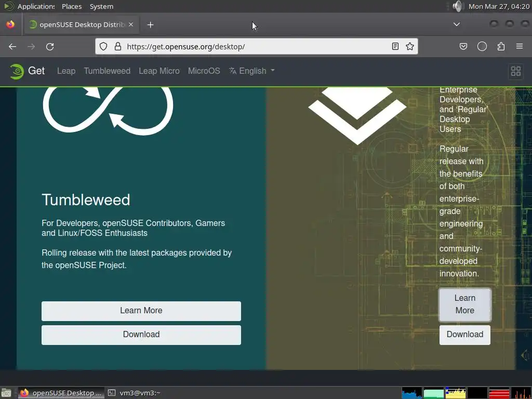Click Leap Download button

465,335
